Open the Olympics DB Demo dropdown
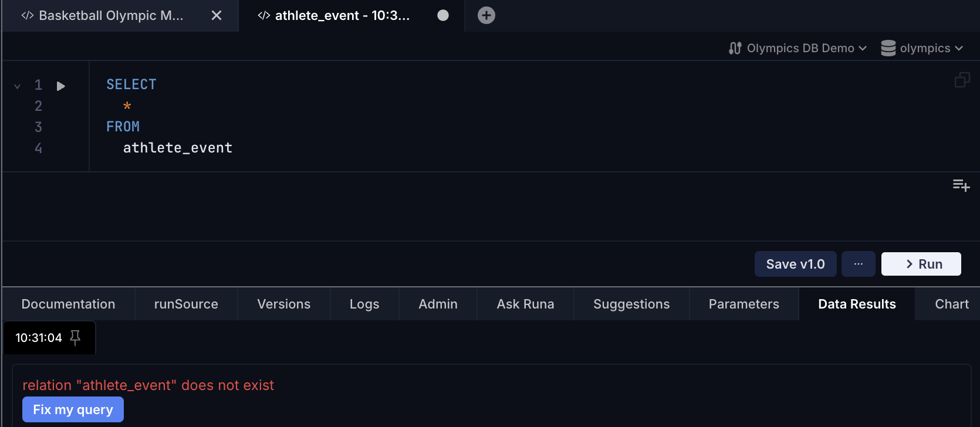The width and height of the screenshot is (980, 427). point(797,48)
